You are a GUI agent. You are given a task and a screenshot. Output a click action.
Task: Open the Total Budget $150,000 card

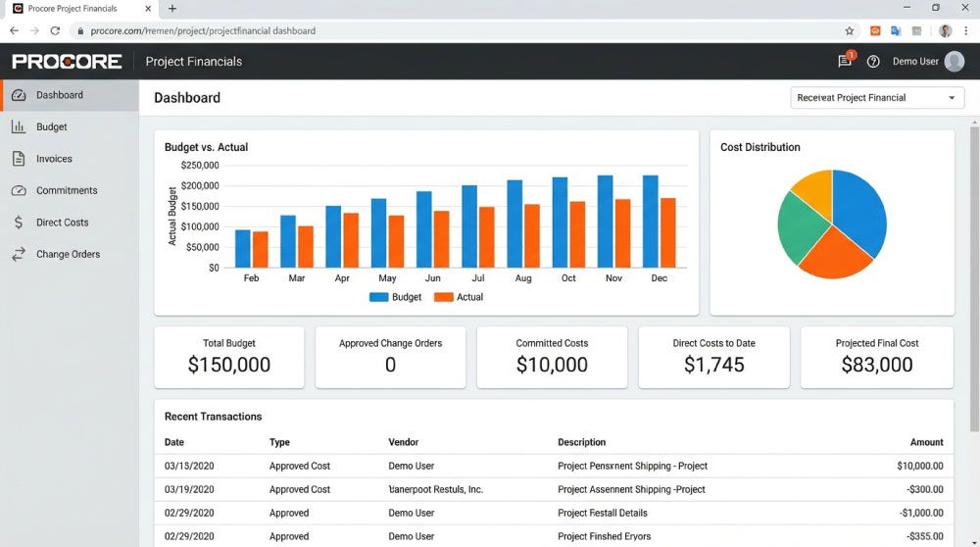[x=229, y=357]
